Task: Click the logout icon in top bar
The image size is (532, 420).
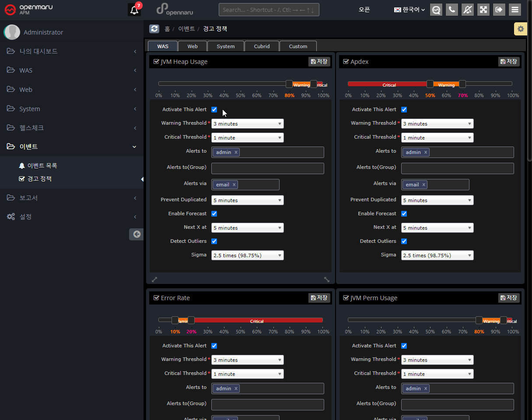Action: point(499,10)
